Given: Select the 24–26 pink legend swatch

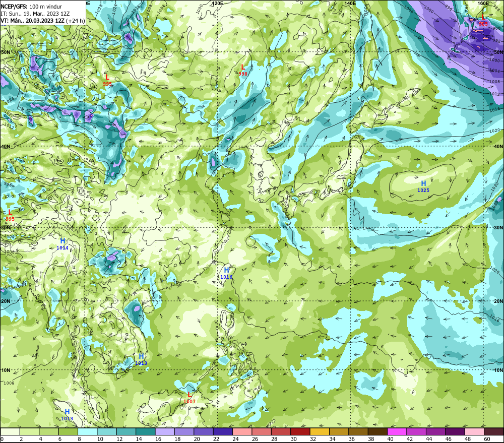Looking at the screenshot, I should pos(242,431).
